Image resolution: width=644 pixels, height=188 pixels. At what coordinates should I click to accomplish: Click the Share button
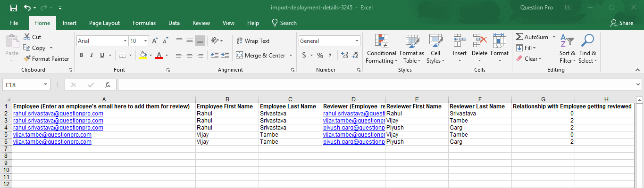click(622, 23)
